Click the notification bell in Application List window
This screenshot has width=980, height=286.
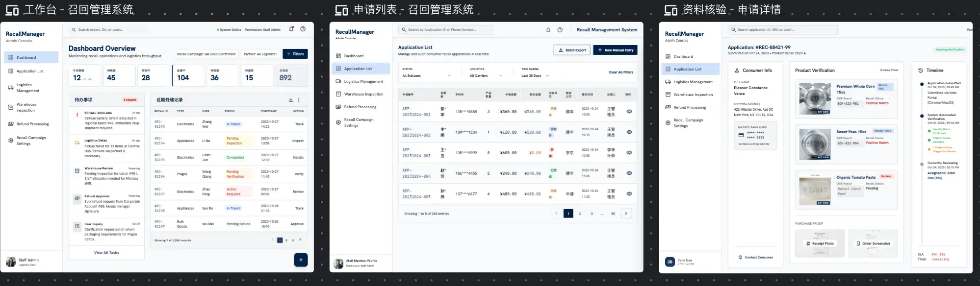[548, 30]
